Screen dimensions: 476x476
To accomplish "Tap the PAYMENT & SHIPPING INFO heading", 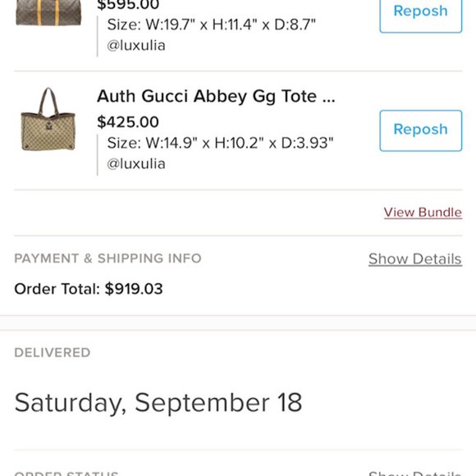I will [x=108, y=259].
